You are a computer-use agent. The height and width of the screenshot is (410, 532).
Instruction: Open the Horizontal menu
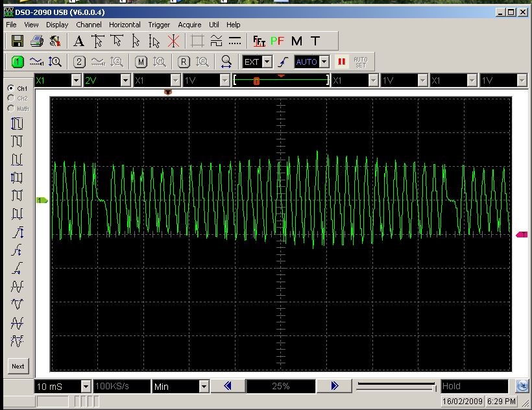point(125,25)
